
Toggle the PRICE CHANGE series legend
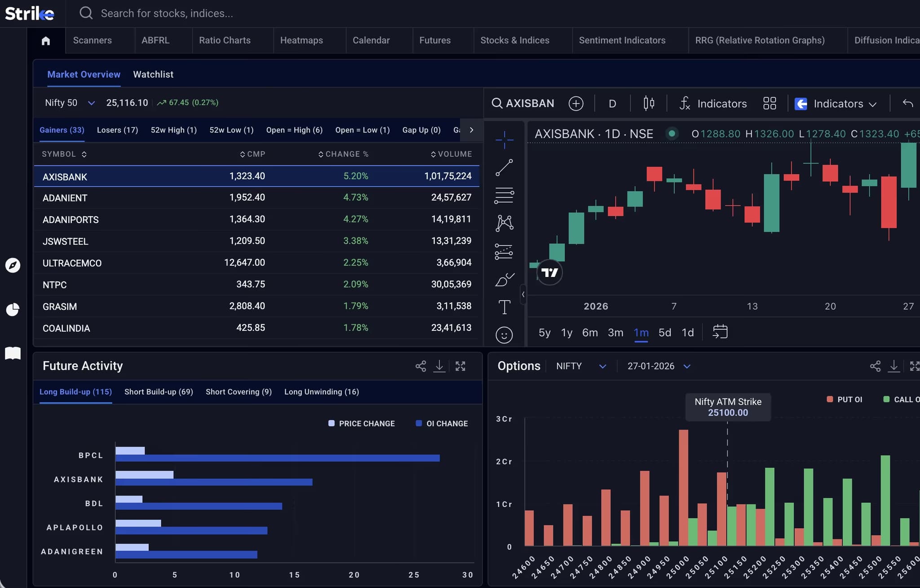[362, 423]
